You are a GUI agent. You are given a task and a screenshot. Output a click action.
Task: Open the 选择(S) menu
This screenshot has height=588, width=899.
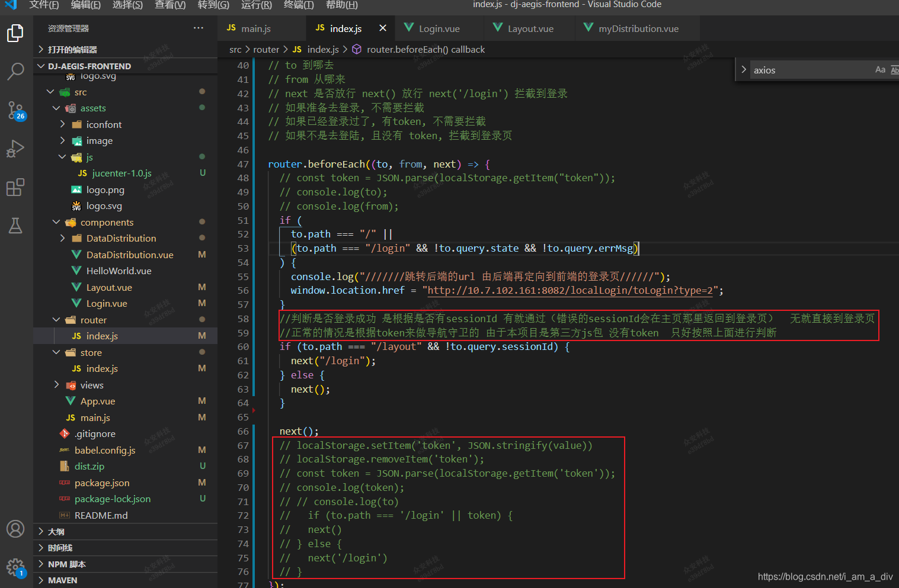click(x=127, y=5)
